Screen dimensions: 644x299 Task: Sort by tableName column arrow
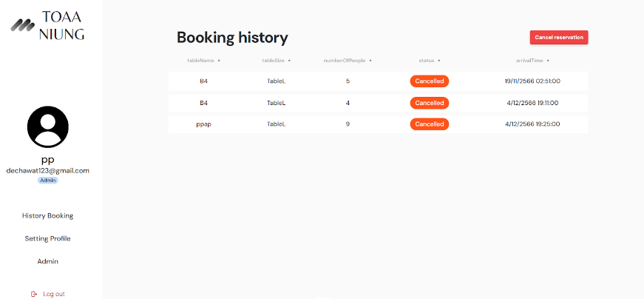[x=219, y=61]
